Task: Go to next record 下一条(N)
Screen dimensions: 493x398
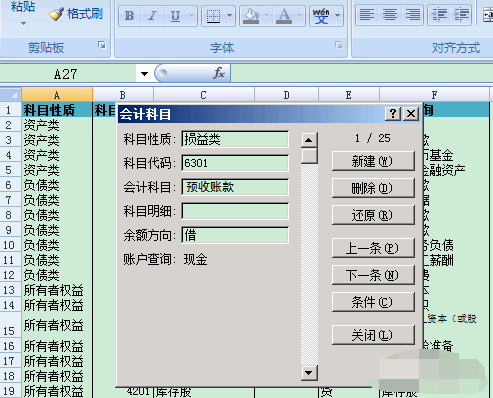Action: tap(373, 275)
